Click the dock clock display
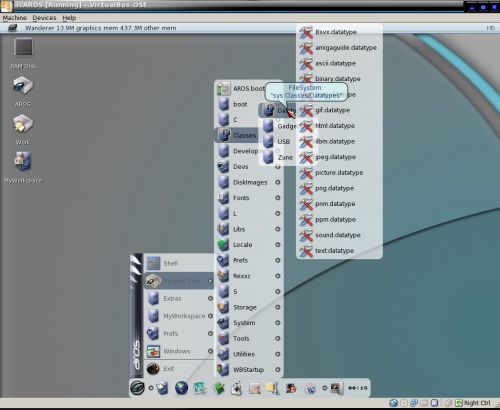500x410 pixels. coord(357,388)
